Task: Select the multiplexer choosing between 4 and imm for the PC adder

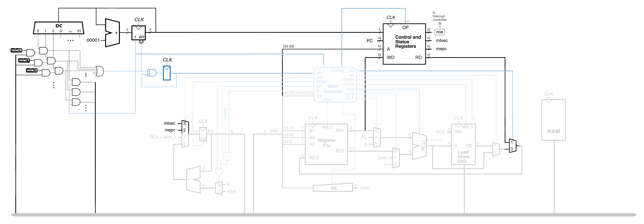Action: pyautogui.click(x=219, y=188)
